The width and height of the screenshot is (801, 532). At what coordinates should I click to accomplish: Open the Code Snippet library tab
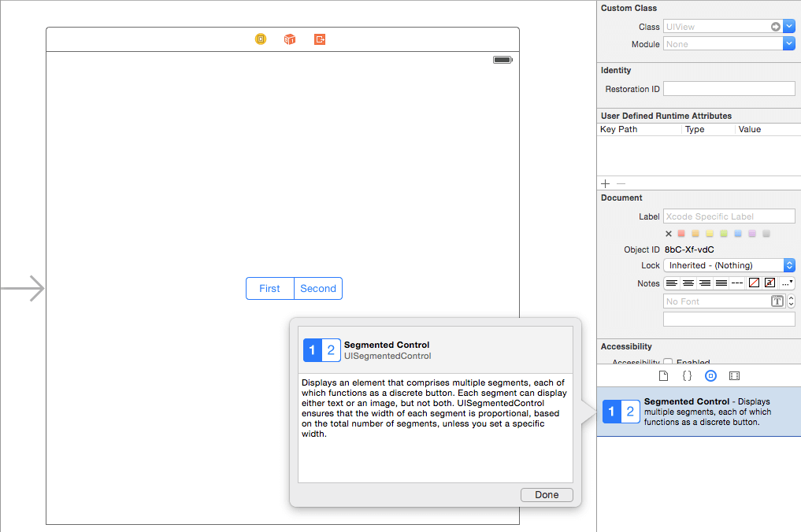tap(687, 375)
